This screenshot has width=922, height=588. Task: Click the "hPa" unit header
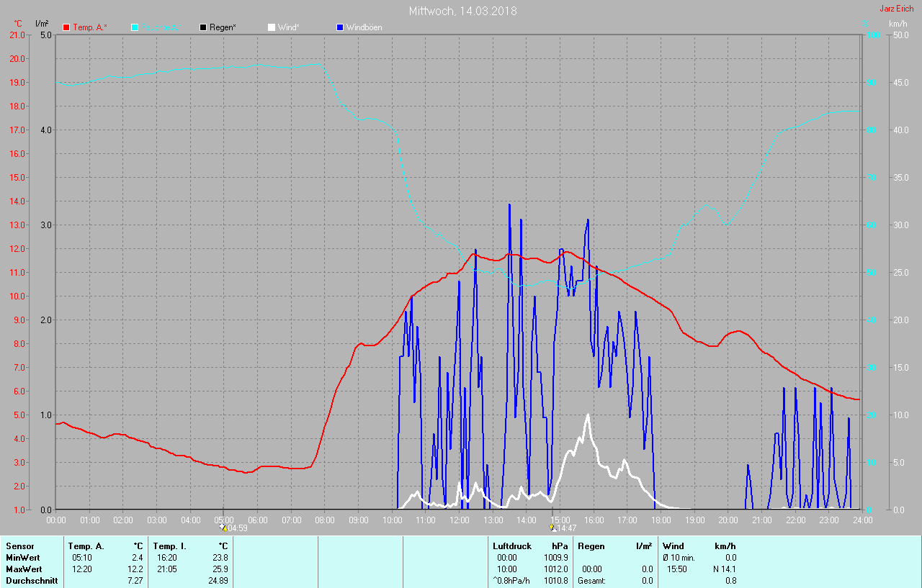[x=560, y=546]
